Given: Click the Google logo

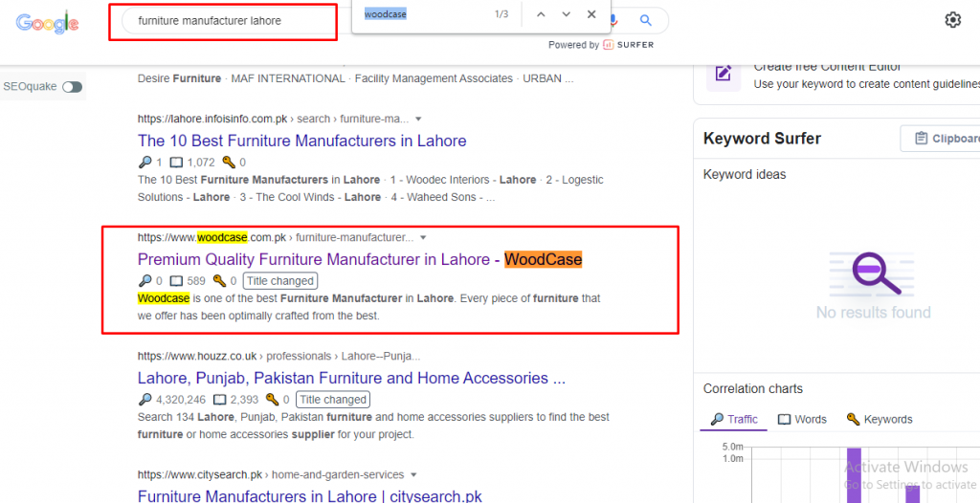Looking at the screenshot, I should pos(48,23).
